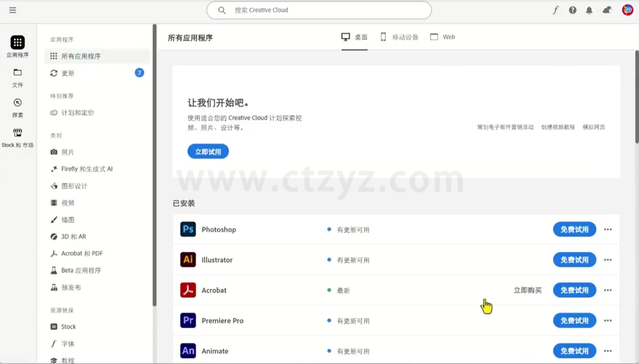Click the Photoshop Ps app icon
The image size is (639, 364).
click(188, 229)
